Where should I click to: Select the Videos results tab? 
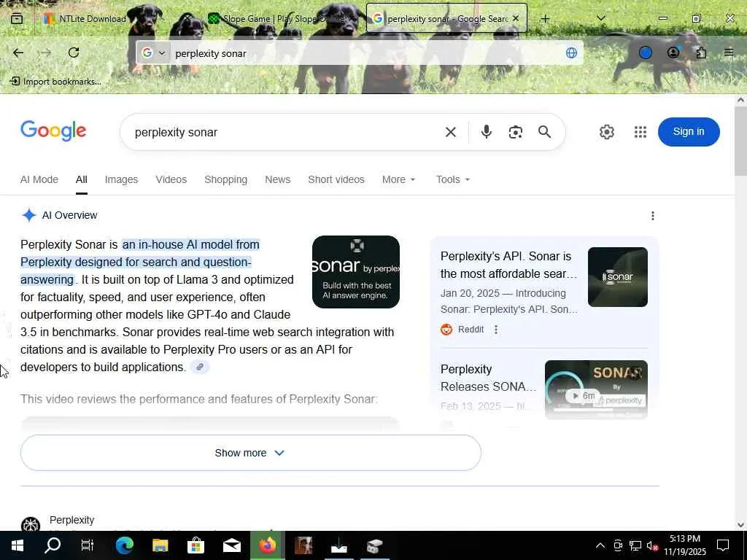[x=171, y=179]
